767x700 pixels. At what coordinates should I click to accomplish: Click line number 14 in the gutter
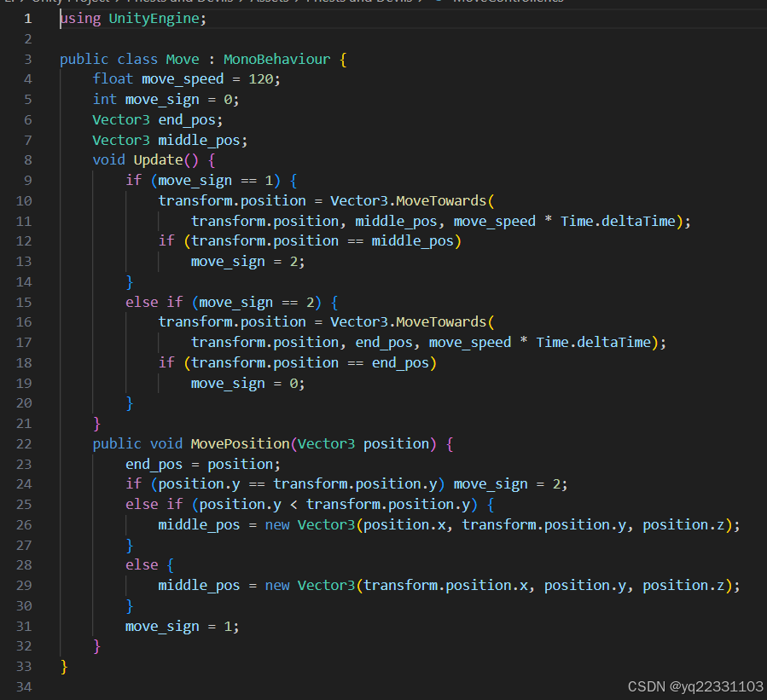point(24,281)
